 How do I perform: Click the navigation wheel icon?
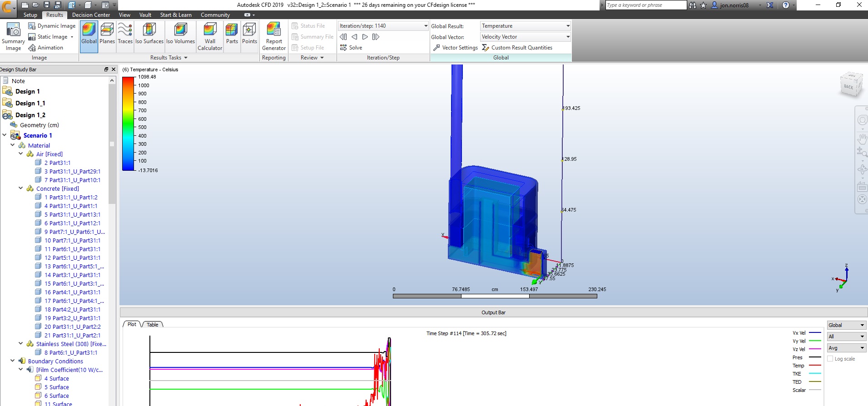[862, 120]
